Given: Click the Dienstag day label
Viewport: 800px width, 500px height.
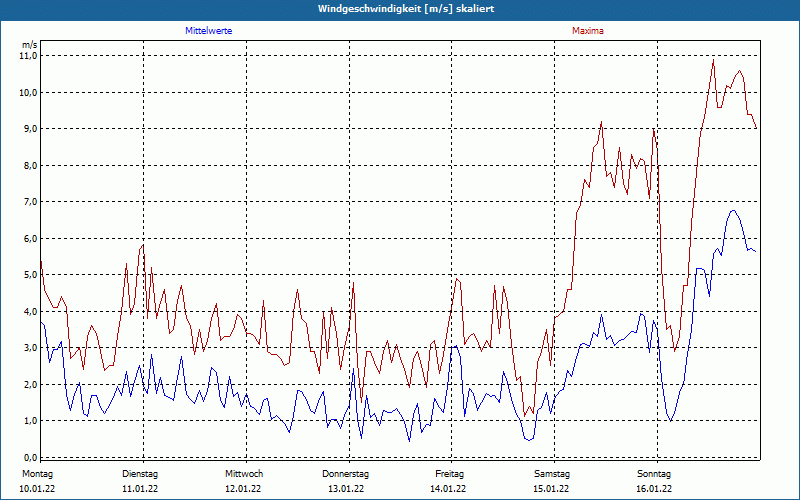Looking at the screenshot, I should point(140,474).
